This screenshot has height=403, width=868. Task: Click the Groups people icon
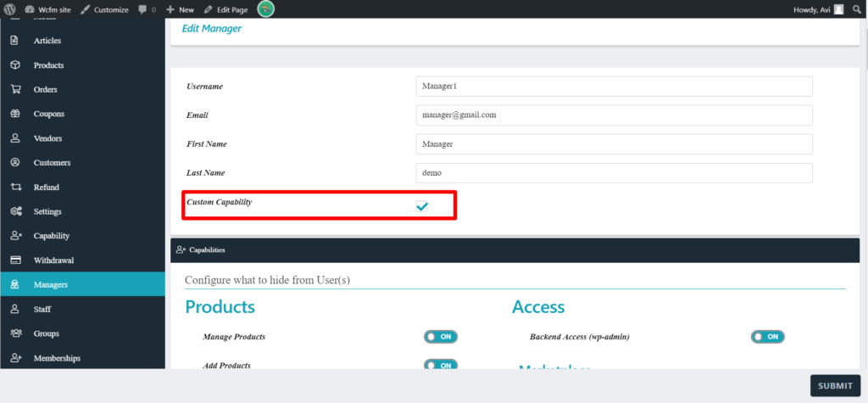(16, 333)
